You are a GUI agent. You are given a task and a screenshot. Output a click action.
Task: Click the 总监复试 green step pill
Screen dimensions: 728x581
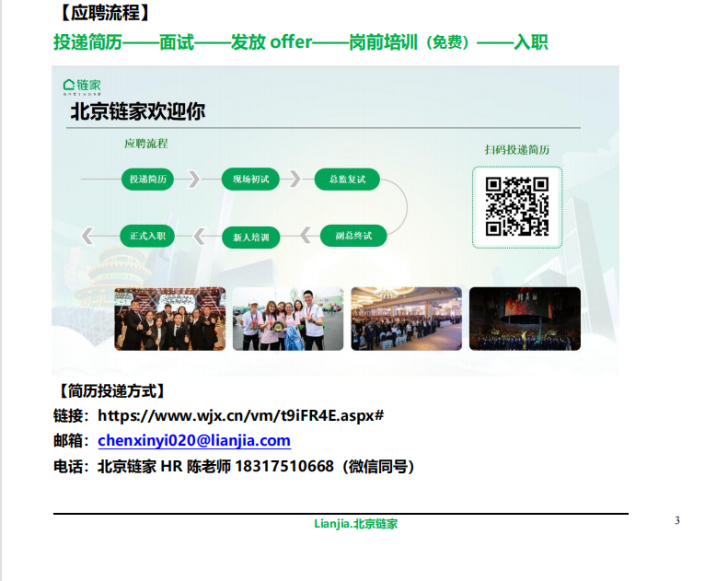click(347, 180)
